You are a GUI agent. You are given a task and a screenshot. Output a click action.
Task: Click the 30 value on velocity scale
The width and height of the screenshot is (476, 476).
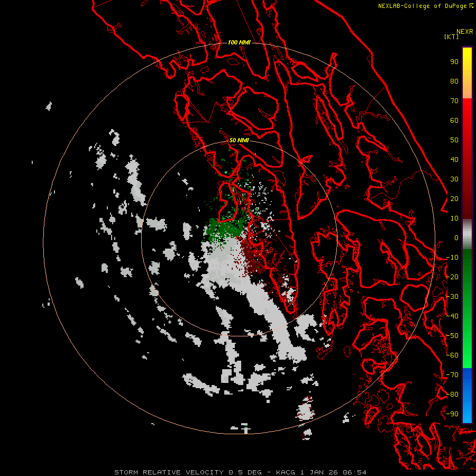tap(454, 179)
